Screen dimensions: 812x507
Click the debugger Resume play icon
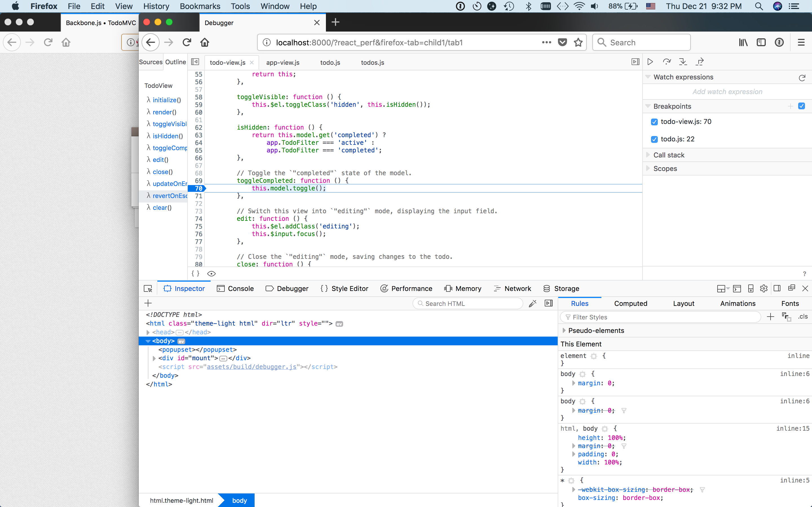(650, 62)
